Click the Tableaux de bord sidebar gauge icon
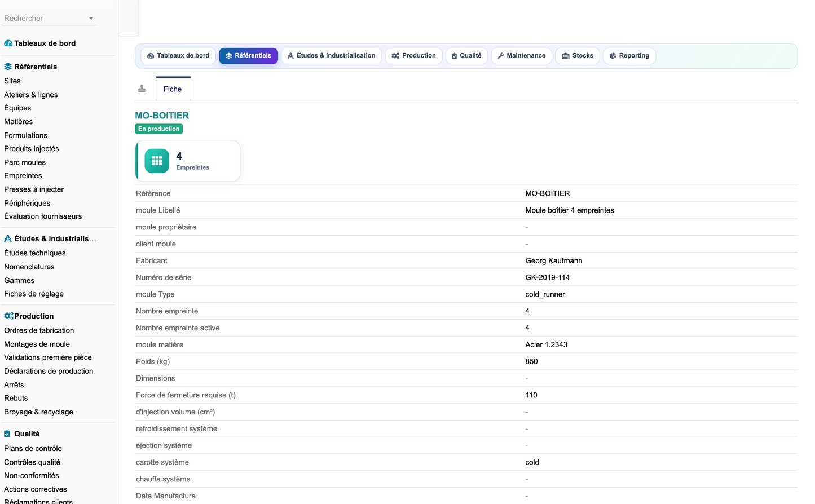815x504 pixels. coord(8,43)
